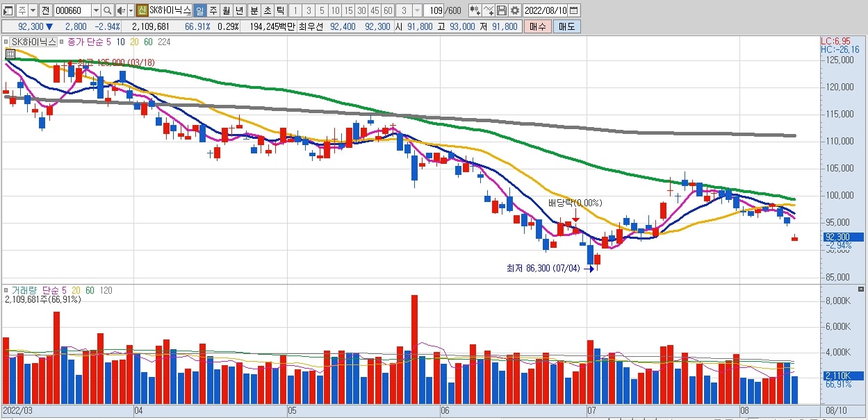Choose the 45 interval button
This screenshot has width=868, height=420.
375,10
